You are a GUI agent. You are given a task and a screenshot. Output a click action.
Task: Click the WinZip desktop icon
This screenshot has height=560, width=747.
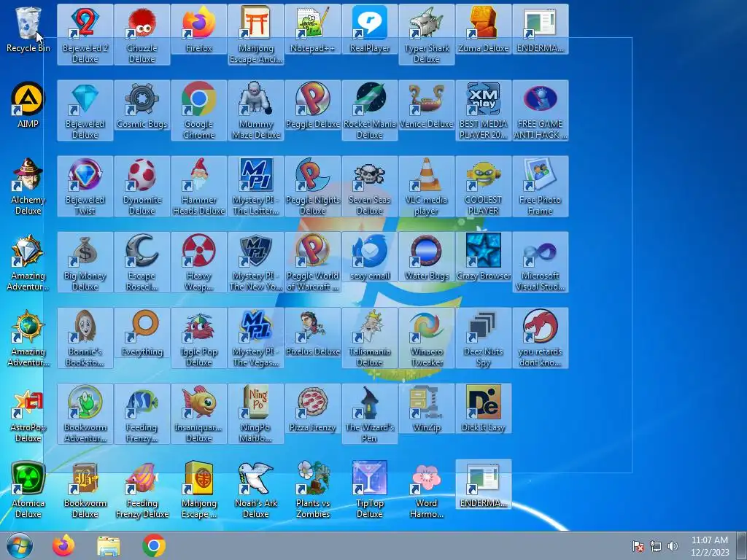point(426,408)
